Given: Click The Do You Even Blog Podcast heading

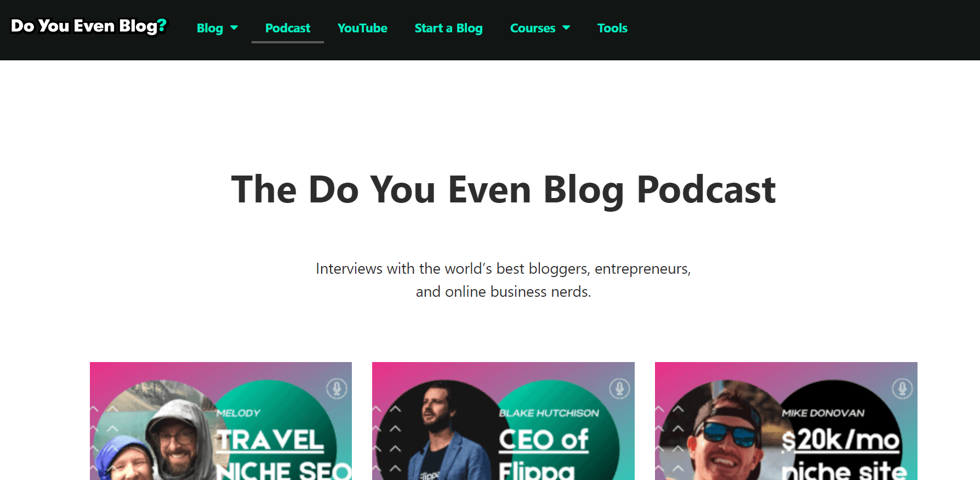Looking at the screenshot, I should pyautogui.click(x=503, y=190).
